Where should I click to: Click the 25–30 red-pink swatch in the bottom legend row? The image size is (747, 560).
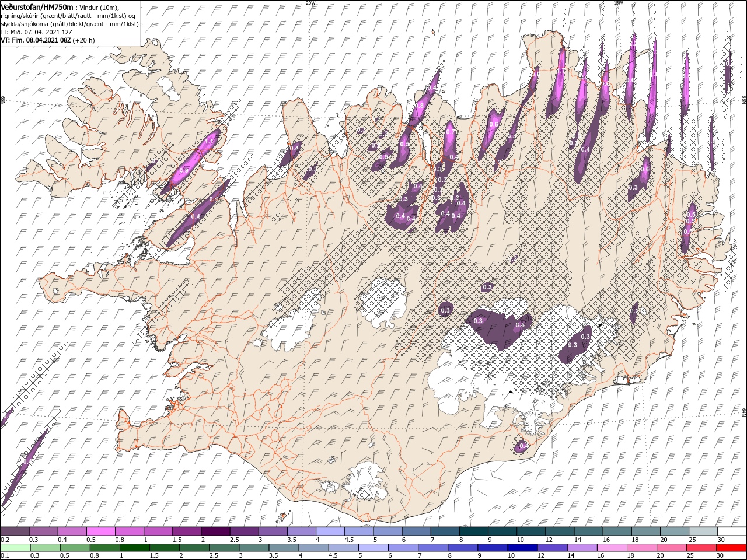point(700,548)
